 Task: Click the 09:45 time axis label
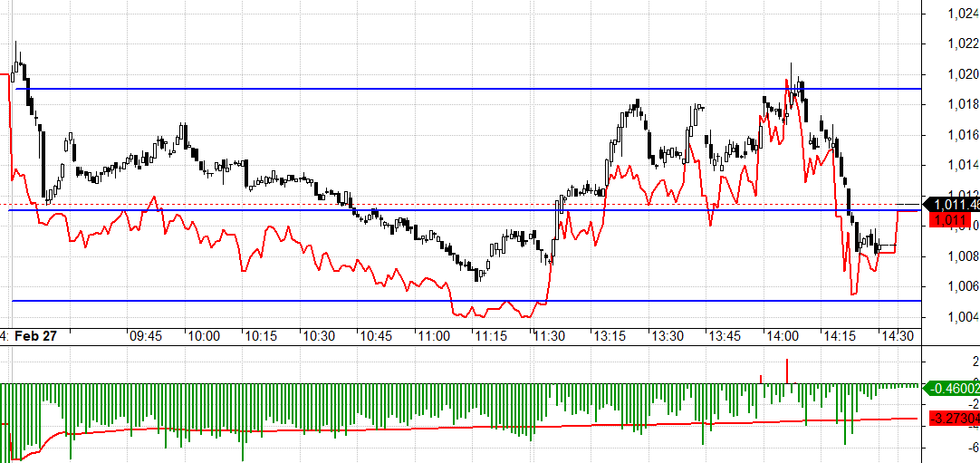coord(146,336)
